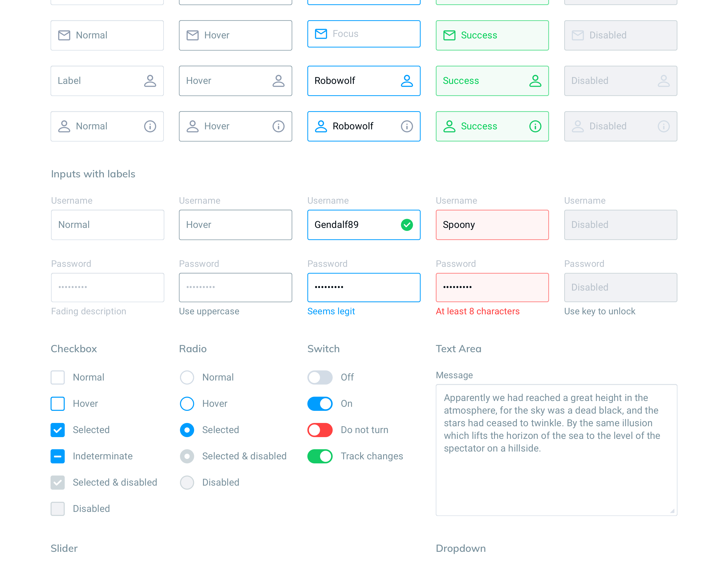Click the left user icon in the Hover info input

[x=192, y=126]
